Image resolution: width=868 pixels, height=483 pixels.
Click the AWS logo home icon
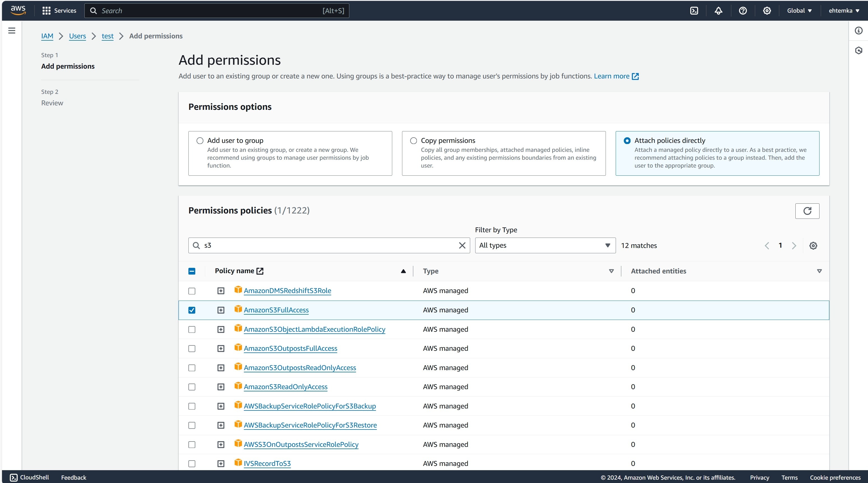click(18, 10)
